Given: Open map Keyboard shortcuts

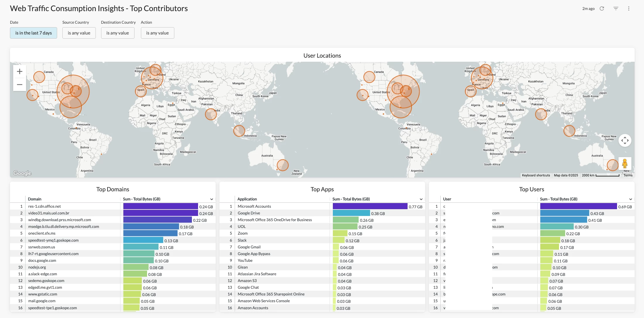Looking at the screenshot, I should (536, 175).
